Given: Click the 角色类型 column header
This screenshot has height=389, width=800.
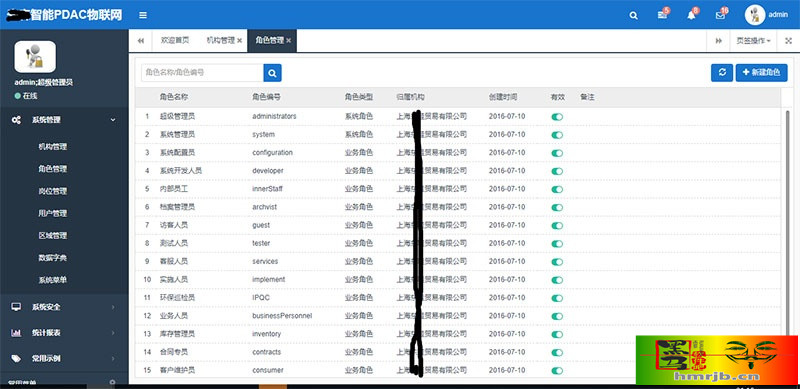Looking at the screenshot, I should click(x=359, y=96).
